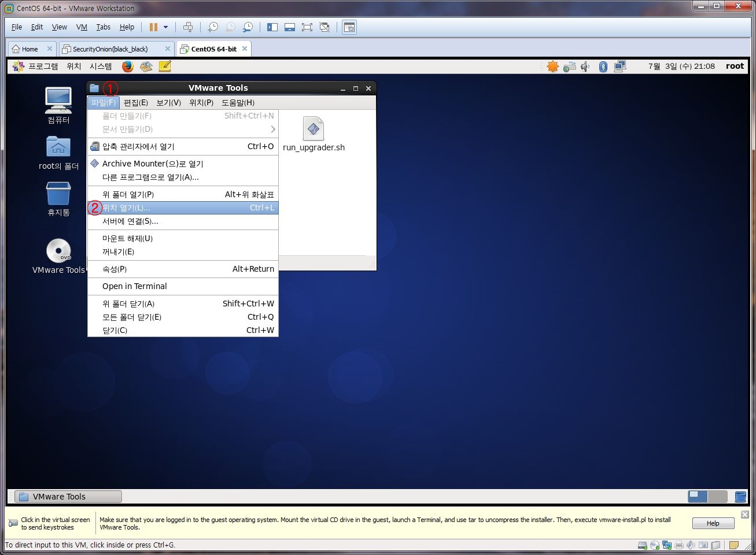Click 파일(F) menu in VMware Tools window

104,103
